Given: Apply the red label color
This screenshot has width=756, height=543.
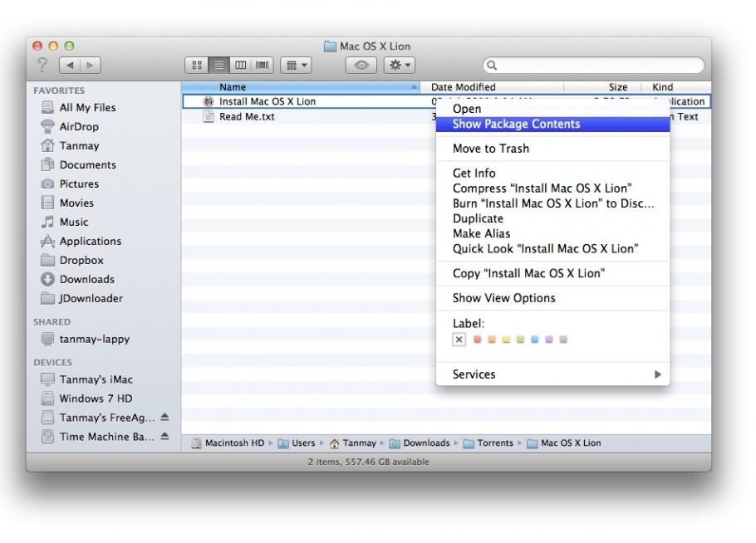Looking at the screenshot, I should click(x=477, y=339).
